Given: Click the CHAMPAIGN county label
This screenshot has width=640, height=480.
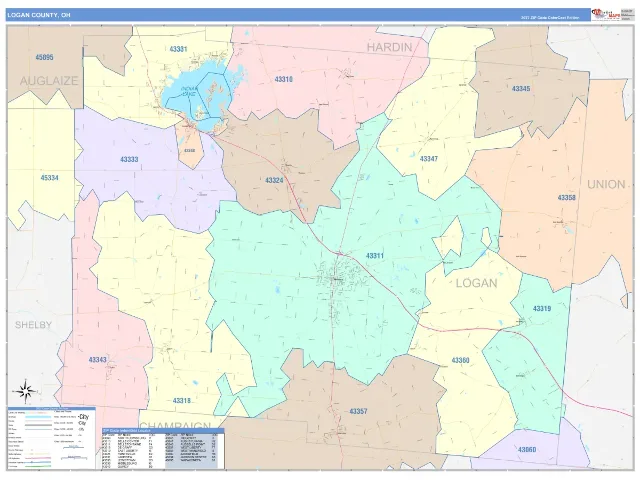Looking at the screenshot, I should point(176,425).
